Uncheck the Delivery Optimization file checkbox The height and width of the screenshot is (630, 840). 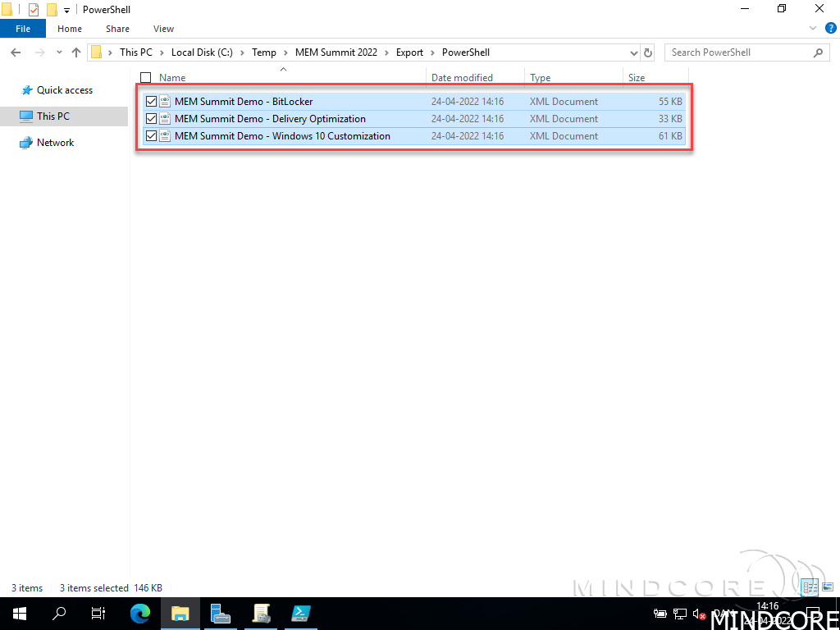(151, 119)
